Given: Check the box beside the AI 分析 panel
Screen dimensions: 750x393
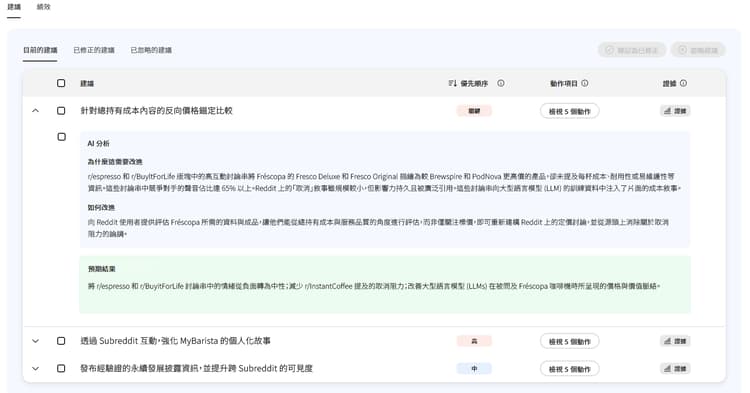Looking at the screenshot, I should (x=61, y=137).
